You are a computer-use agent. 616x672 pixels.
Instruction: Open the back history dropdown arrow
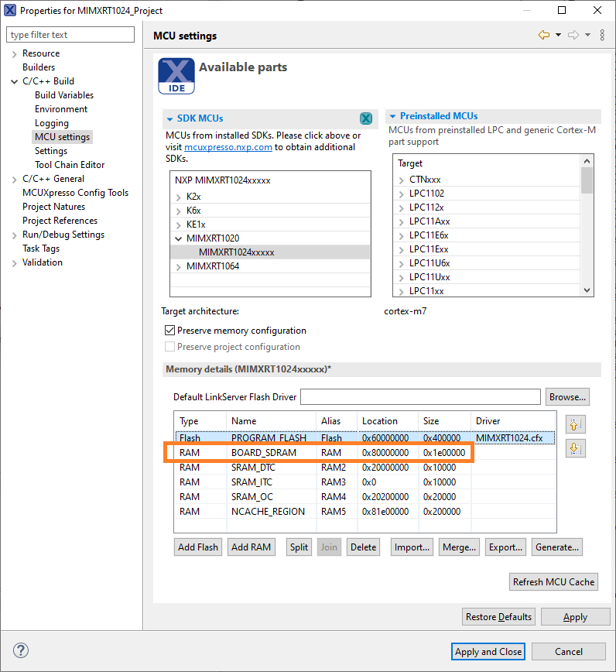558,35
